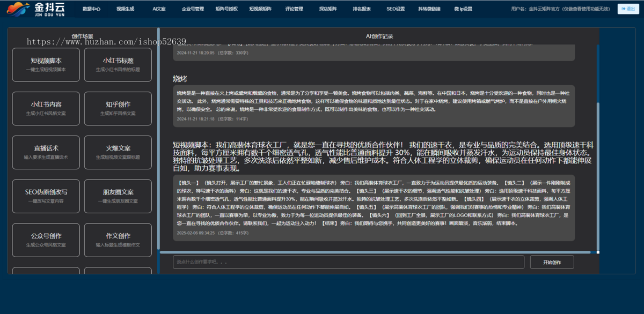
Task: Click the 烧烤 record heading
Action: (180, 79)
